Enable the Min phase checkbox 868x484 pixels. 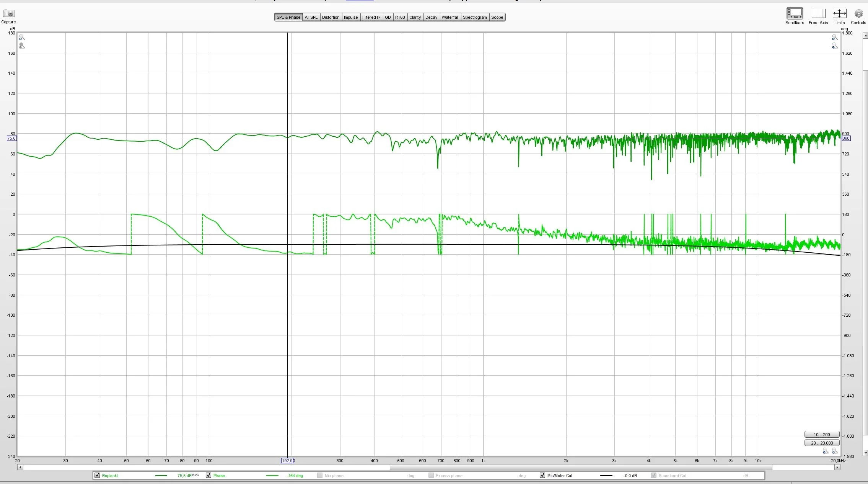click(320, 475)
